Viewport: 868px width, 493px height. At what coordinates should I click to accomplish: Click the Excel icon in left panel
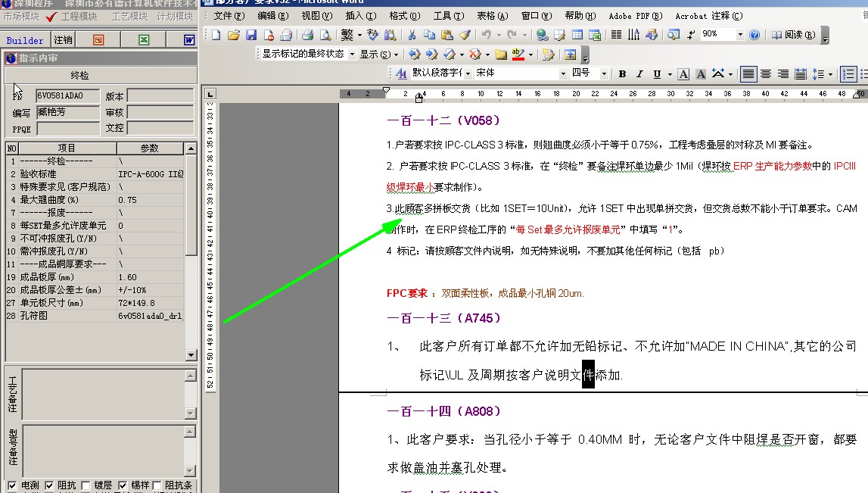[144, 40]
